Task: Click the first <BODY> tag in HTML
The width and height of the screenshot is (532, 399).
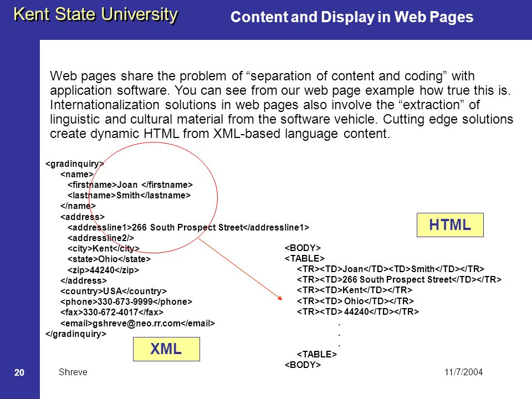Action: pos(303,248)
